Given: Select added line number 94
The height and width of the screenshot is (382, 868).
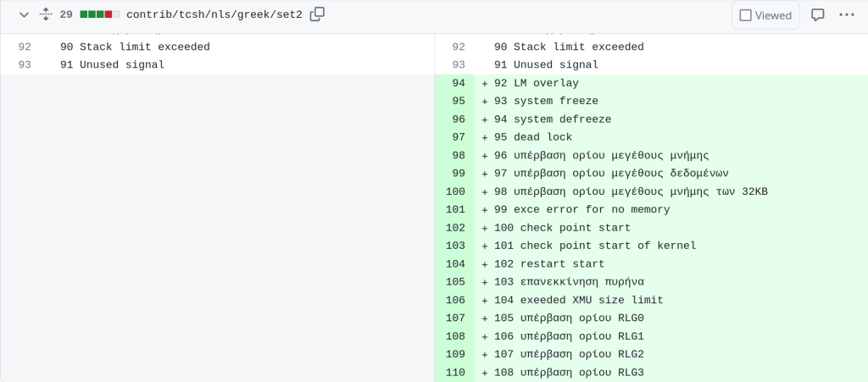Looking at the screenshot, I should click(458, 83).
